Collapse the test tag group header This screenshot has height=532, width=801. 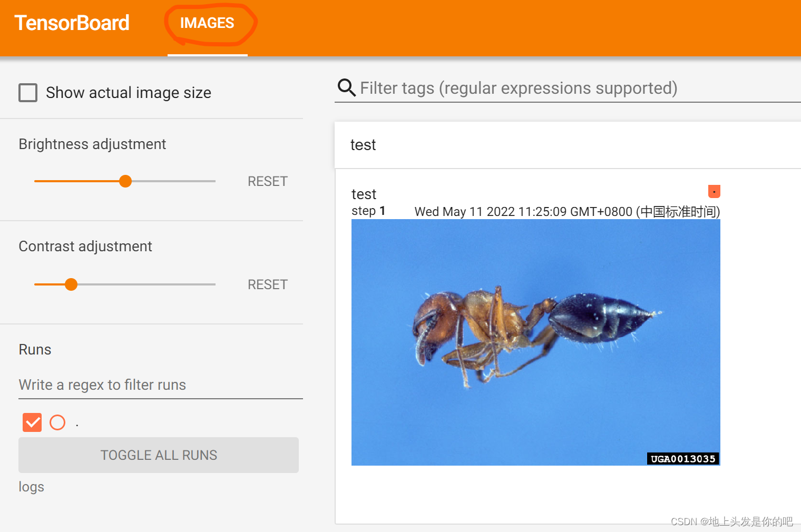568,145
